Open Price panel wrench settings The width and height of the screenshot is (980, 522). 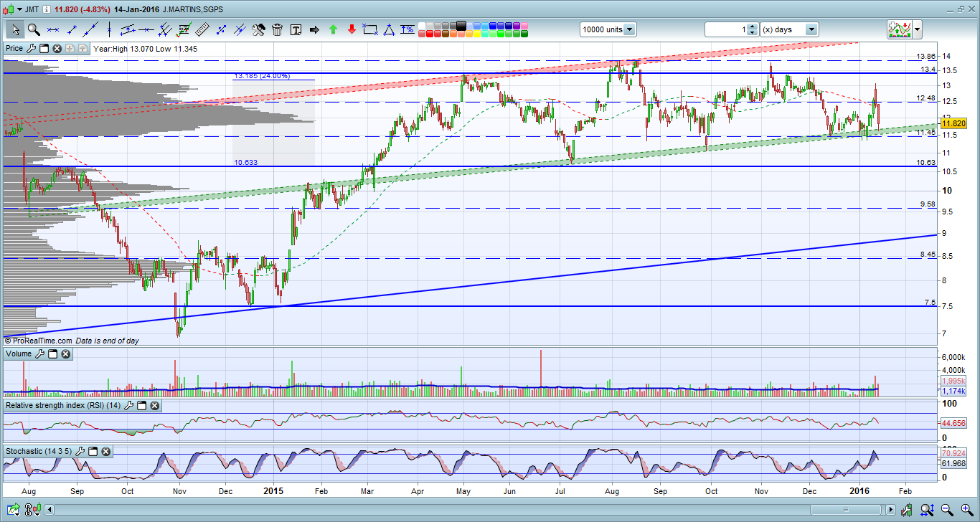coord(30,49)
